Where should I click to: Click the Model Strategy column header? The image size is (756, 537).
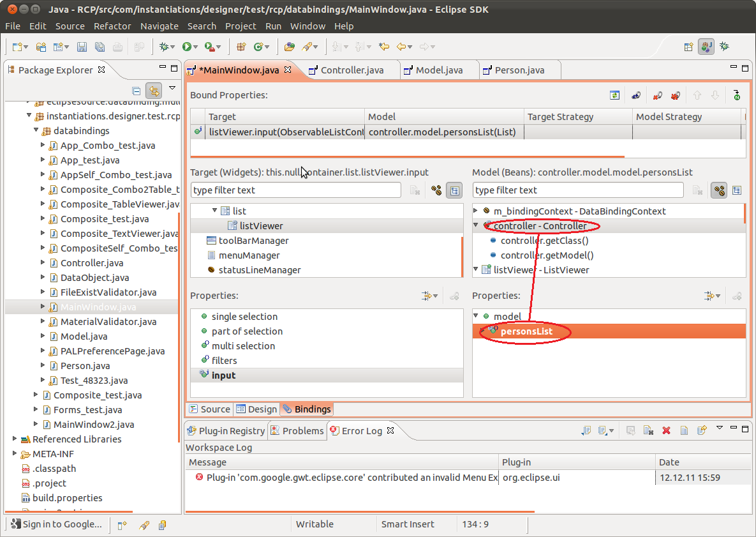click(x=686, y=117)
